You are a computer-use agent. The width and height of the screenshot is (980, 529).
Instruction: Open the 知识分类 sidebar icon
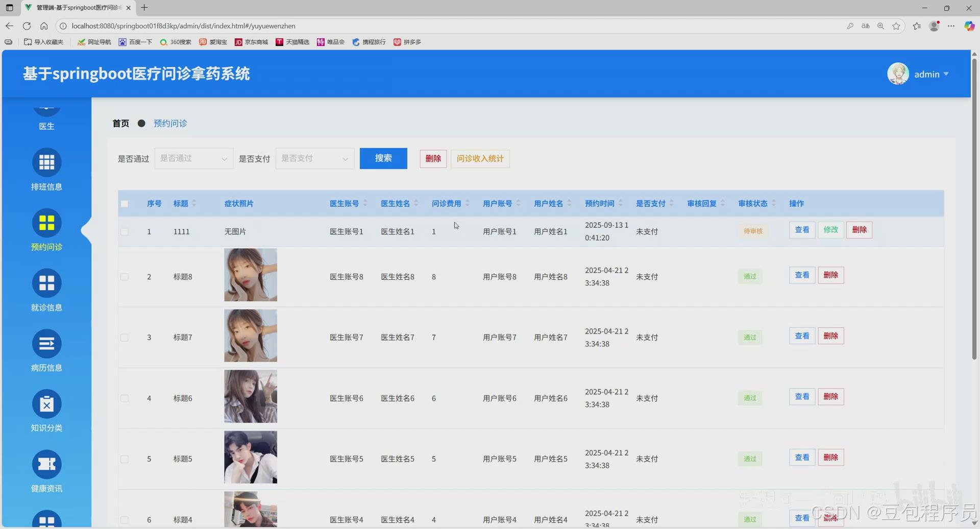(46, 404)
